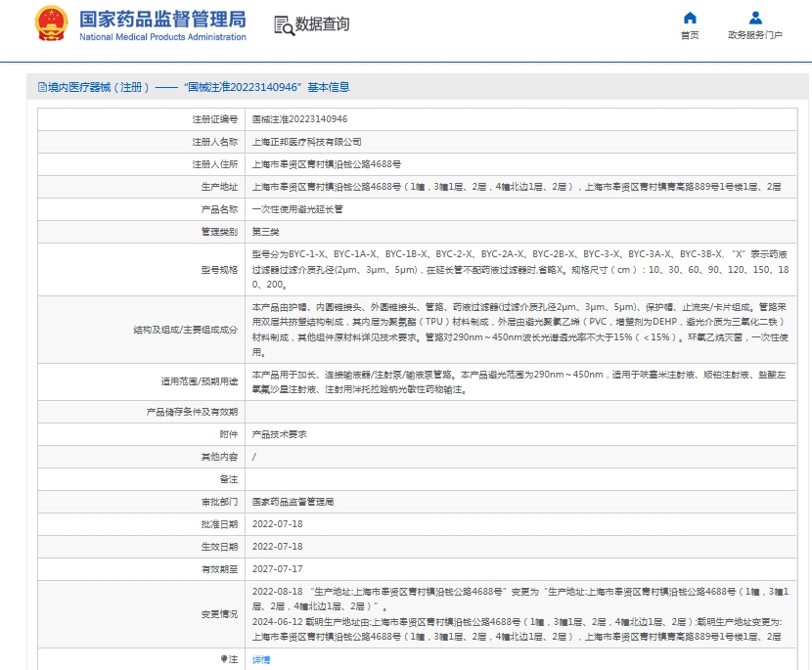Click the pin icon beside 注
This screenshot has height=670, width=812.
pyautogui.click(x=224, y=658)
